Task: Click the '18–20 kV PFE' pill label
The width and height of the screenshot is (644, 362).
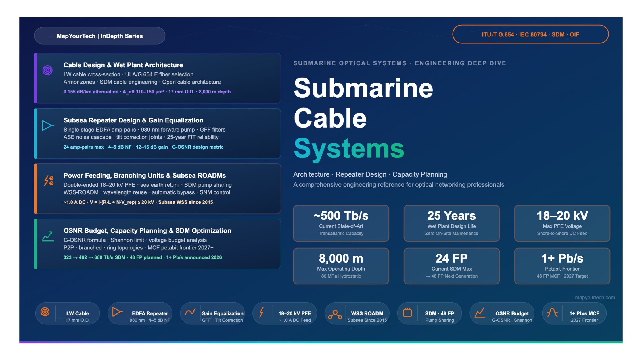Action: [x=295, y=313]
